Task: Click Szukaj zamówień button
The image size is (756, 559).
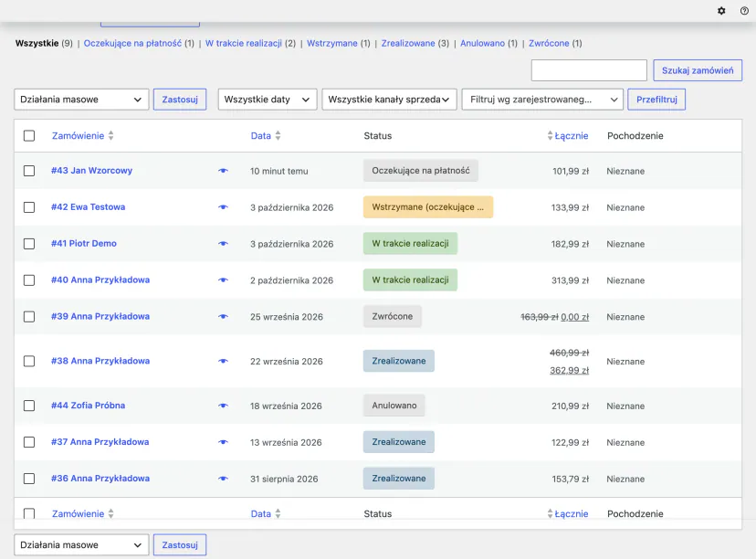Action: (x=698, y=70)
